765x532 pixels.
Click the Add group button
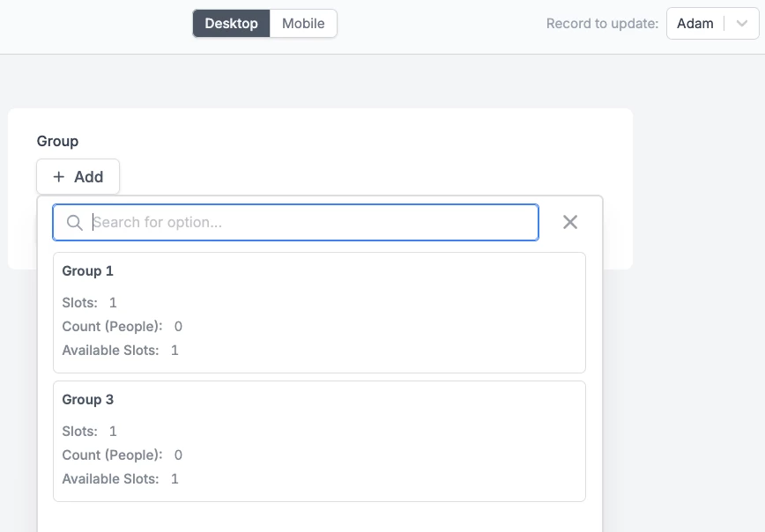coord(78,176)
